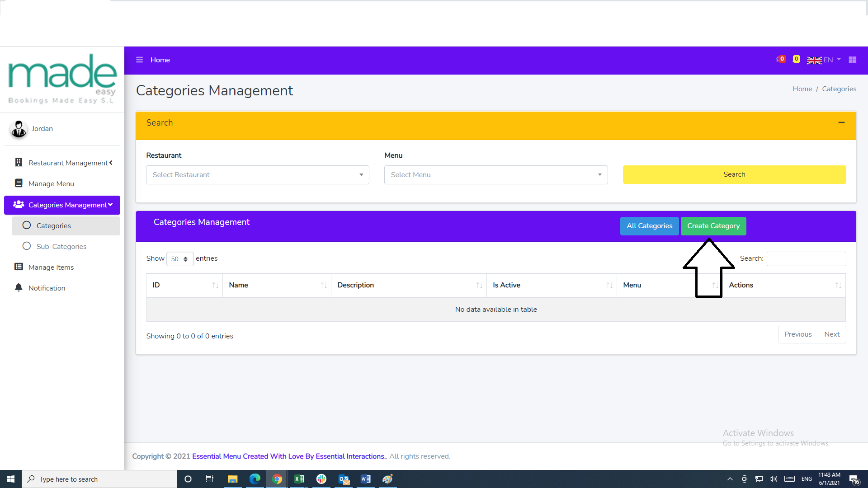Click the UK flag language icon
This screenshot has height=488, width=868.
814,60
